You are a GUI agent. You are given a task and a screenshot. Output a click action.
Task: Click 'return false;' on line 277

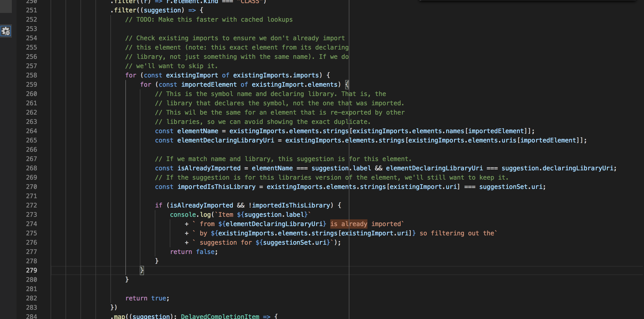coord(194,252)
